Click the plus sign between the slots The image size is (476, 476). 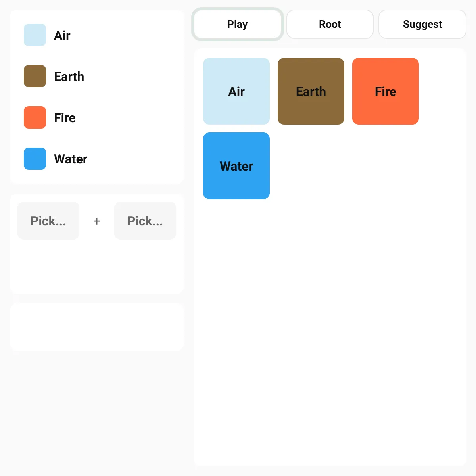pyautogui.click(x=97, y=221)
